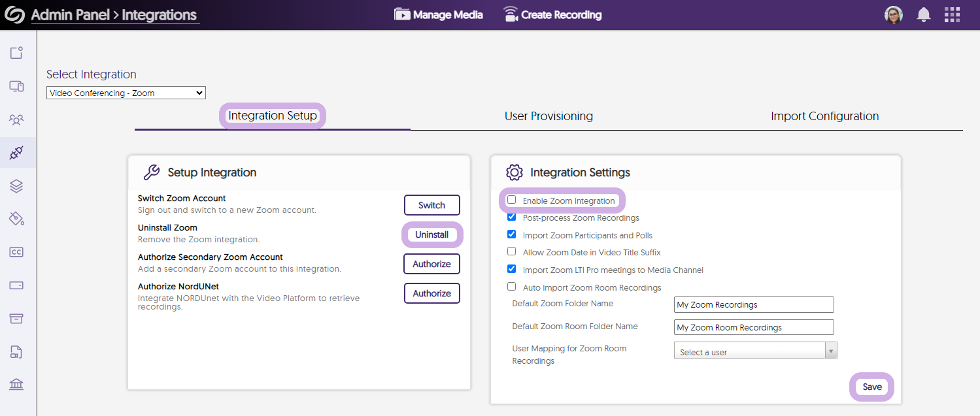Click the Uninstall Zoom heading text
The height and width of the screenshot is (416, 980).
coord(167,228)
